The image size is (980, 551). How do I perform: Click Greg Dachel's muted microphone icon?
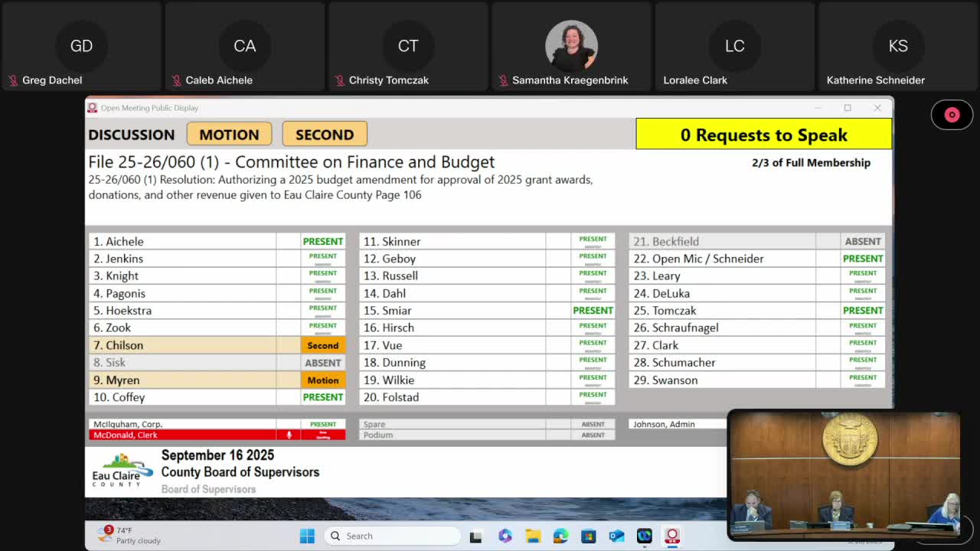coord(13,80)
